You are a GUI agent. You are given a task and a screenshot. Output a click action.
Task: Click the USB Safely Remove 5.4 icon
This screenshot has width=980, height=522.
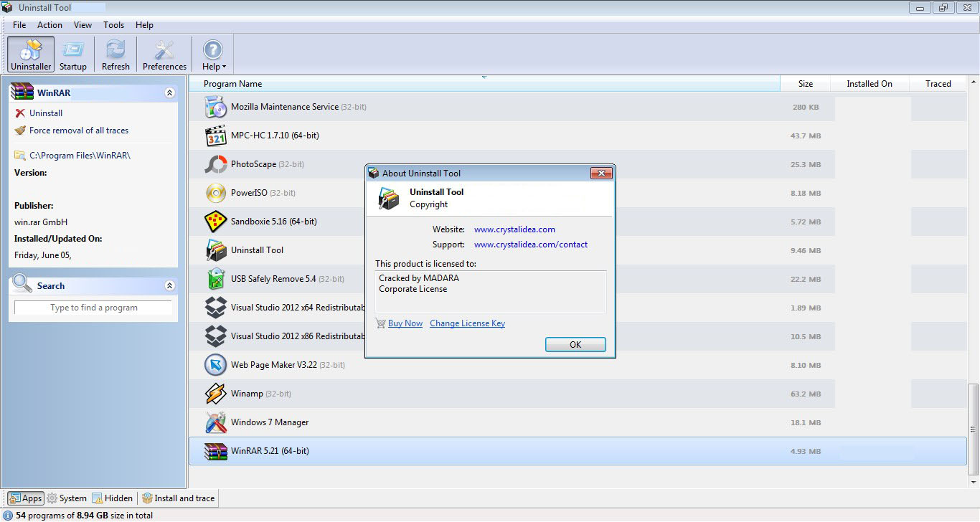(216, 279)
